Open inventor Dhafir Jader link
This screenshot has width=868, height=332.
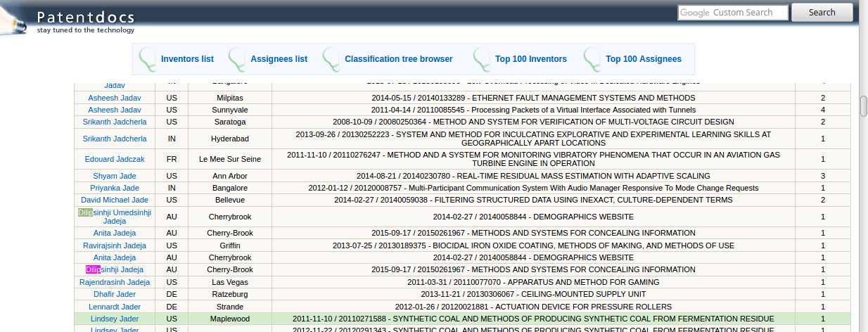[x=115, y=294]
